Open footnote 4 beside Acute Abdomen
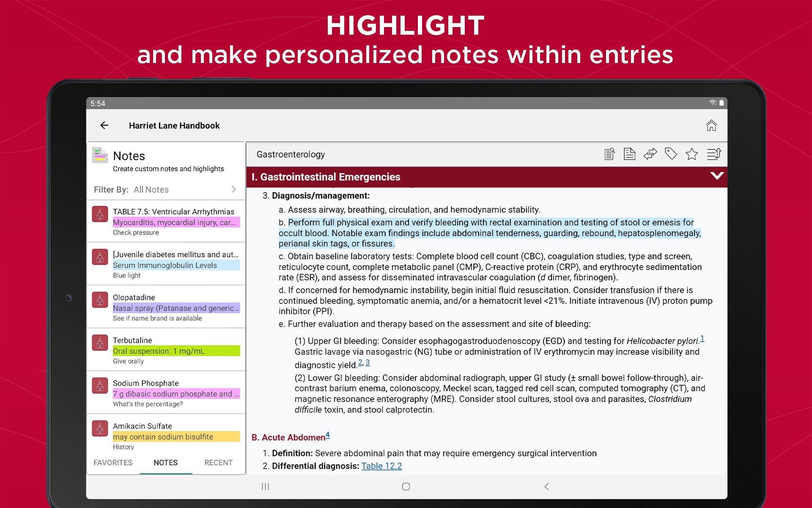Viewport: 812px width, 508px height. [328, 435]
